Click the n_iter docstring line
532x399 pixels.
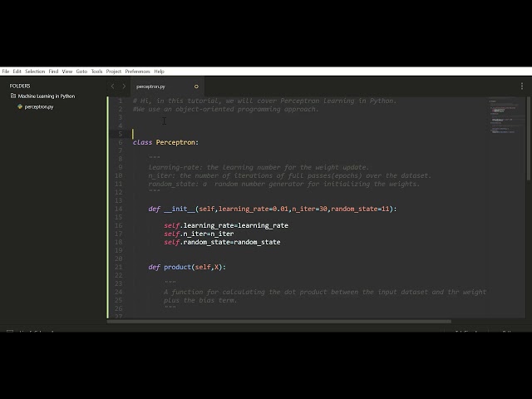pyautogui.click(x=290, y=175)
